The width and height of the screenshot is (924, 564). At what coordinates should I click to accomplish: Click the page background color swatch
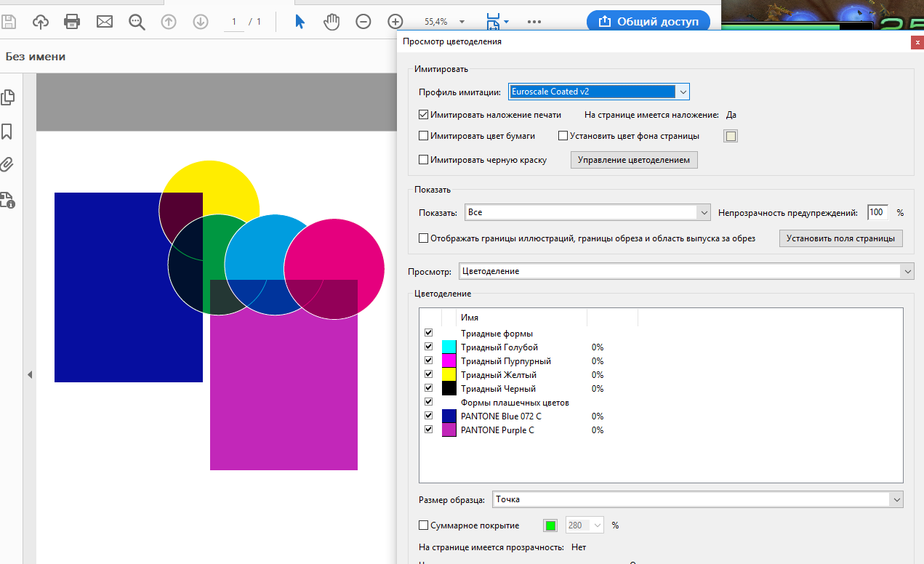[x=730, y=136]
